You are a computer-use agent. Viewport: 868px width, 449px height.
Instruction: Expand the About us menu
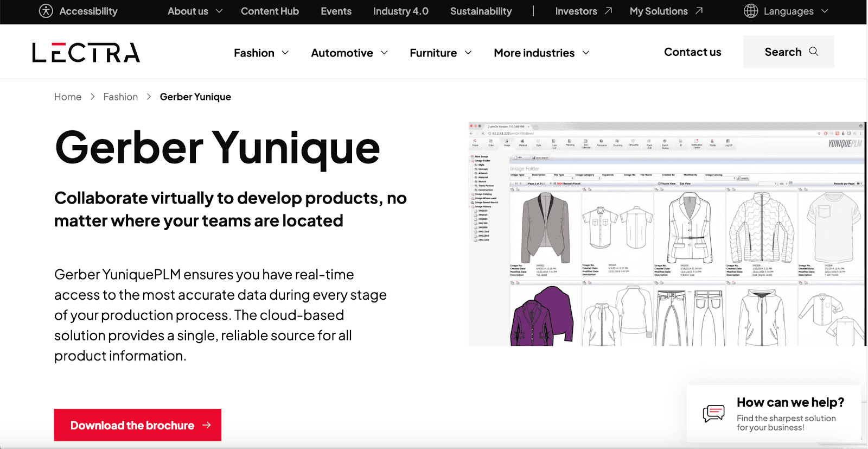(x=195, y=11)
